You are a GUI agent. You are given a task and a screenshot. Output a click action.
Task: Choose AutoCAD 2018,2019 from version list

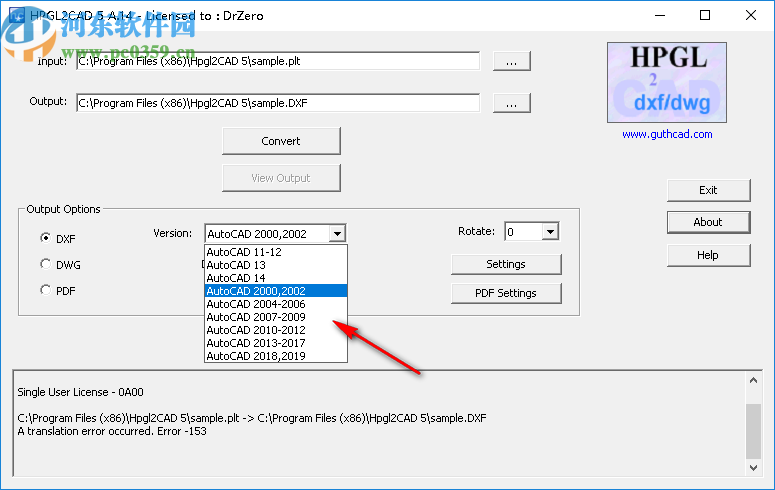(276, 356)
